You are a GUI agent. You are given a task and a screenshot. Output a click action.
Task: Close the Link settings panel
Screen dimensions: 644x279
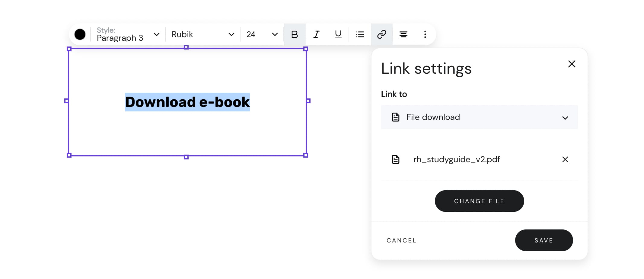(x=572, y=64)
